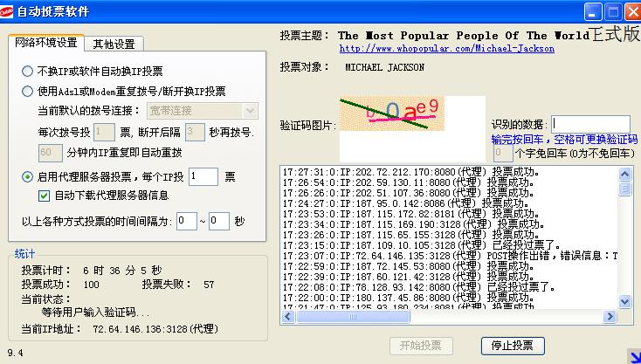
Task: Select the 不换IP或软件自动换IP投票 radio option
Action: pos(28,72)
